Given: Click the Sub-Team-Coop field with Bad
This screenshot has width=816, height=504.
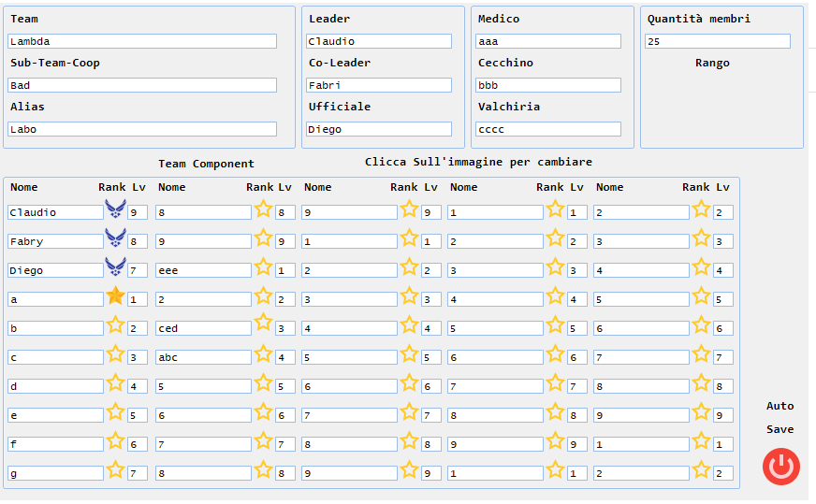Looking at the screenshot, I should coord(142,85).
